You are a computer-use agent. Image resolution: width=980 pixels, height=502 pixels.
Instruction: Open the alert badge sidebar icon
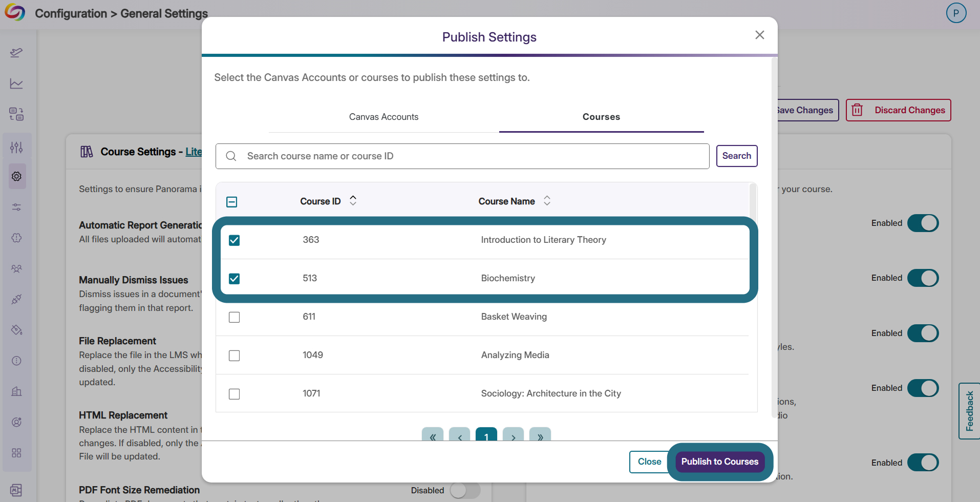tap(16, 238)
